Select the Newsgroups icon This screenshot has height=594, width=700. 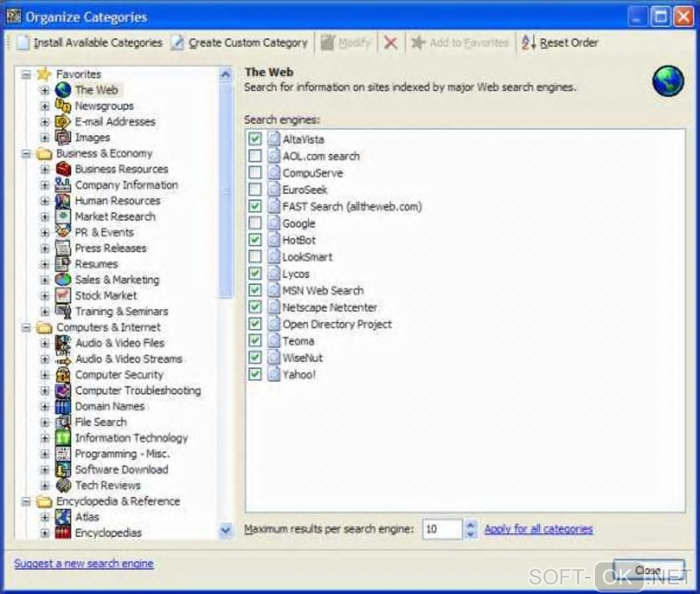[x=63, y=106]
